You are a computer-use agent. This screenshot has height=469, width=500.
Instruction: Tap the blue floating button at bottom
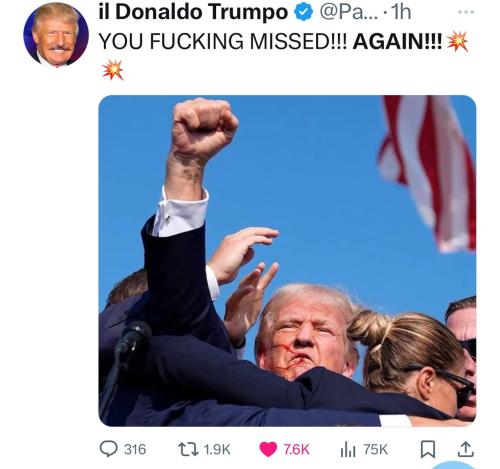click(x=454, y=465)
